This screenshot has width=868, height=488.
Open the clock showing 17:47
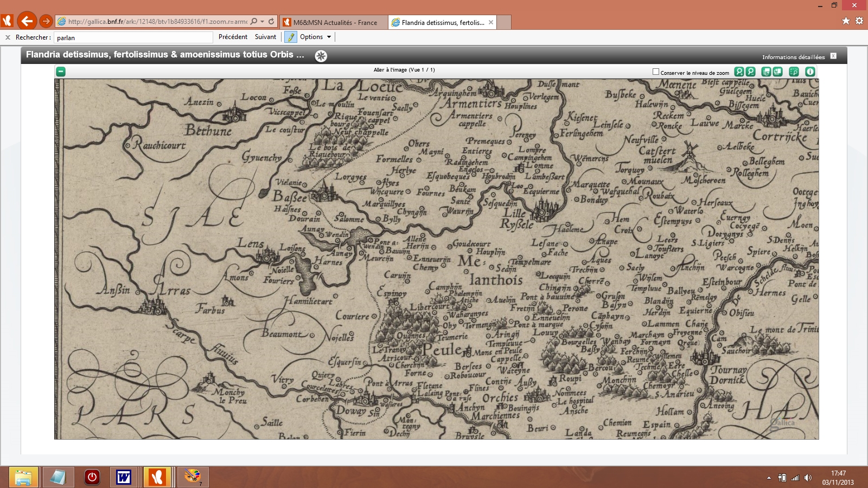pyautogui.click(x=838, y=478)
